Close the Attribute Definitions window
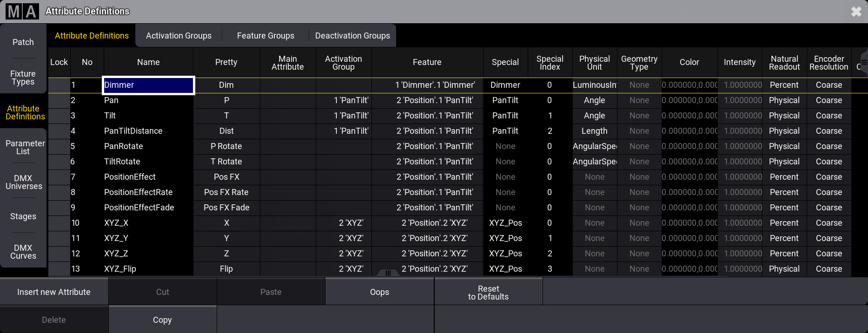868x333 pixels. [x=856, y=12]
